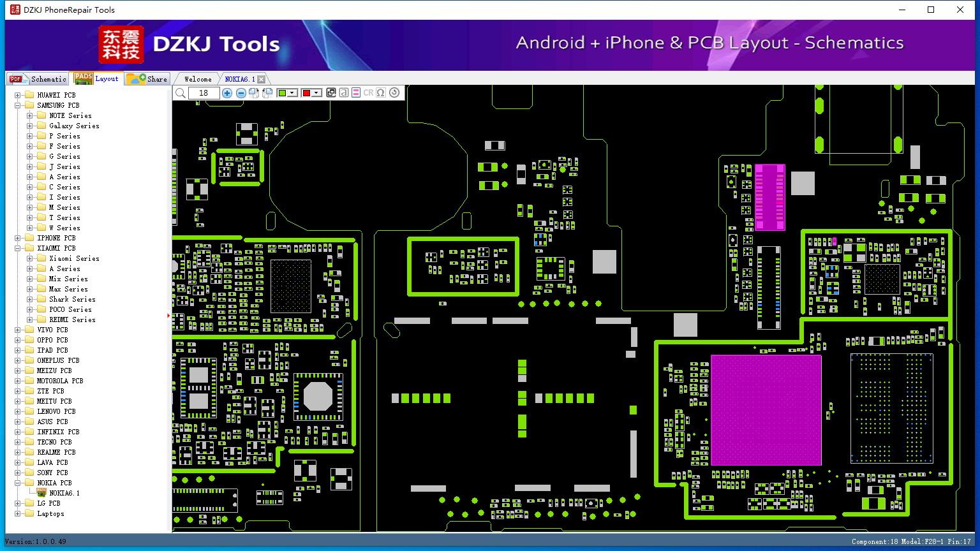Select the 'LENOVO PCB' tree item
This screenshot has height=551, width=980.
[x=56, y=411]
